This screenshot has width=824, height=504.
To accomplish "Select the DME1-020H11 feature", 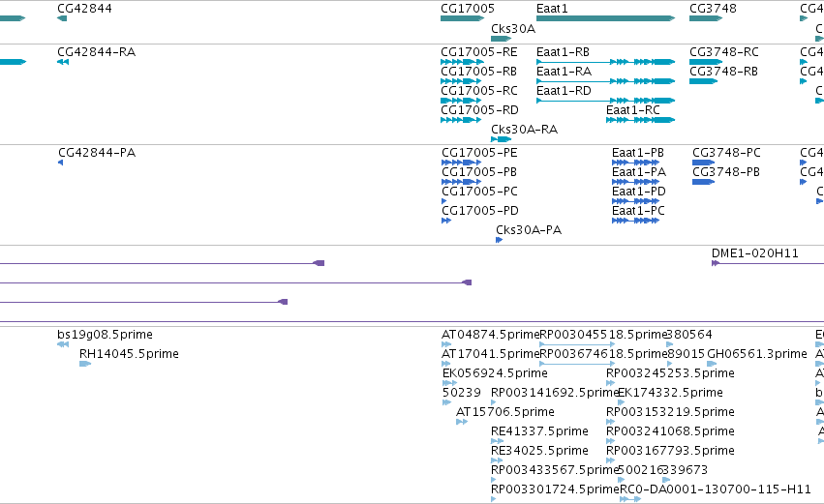I will click(x=754, y=253).
